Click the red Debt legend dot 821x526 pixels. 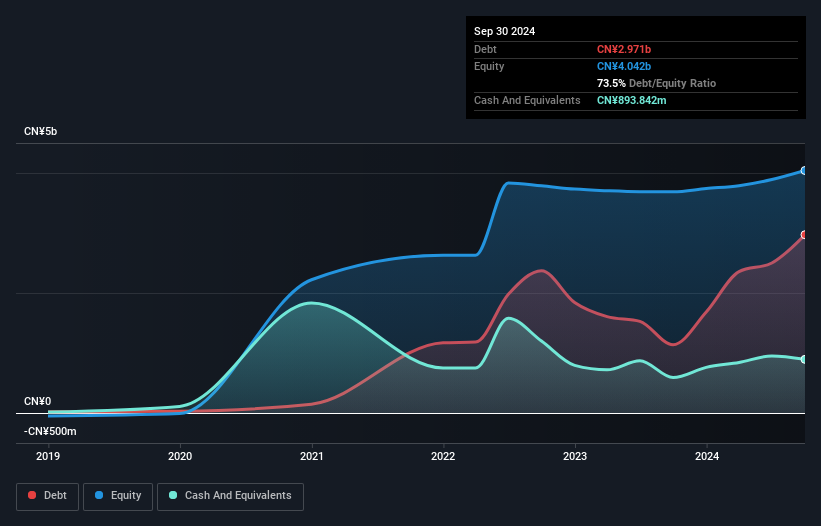click(32, 495)
